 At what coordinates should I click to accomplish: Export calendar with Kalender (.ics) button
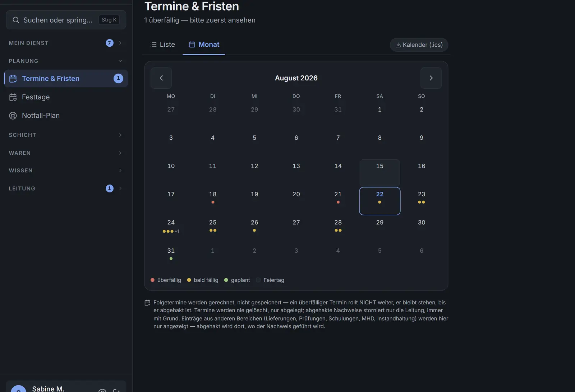419,45
